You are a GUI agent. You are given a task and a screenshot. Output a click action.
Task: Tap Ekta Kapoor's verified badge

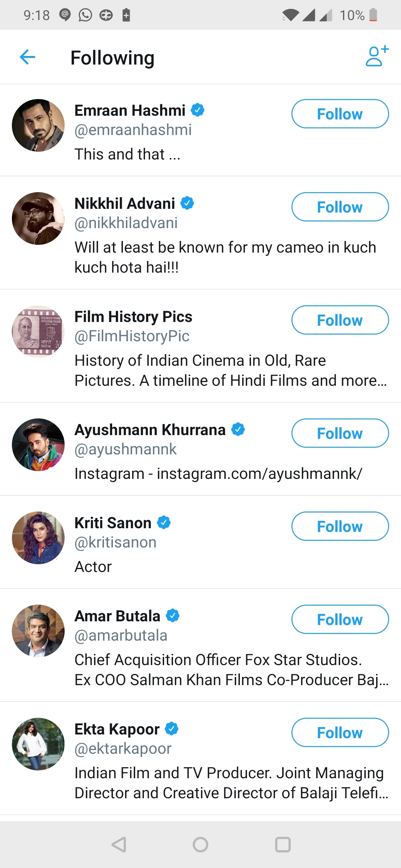pos(172,729)
